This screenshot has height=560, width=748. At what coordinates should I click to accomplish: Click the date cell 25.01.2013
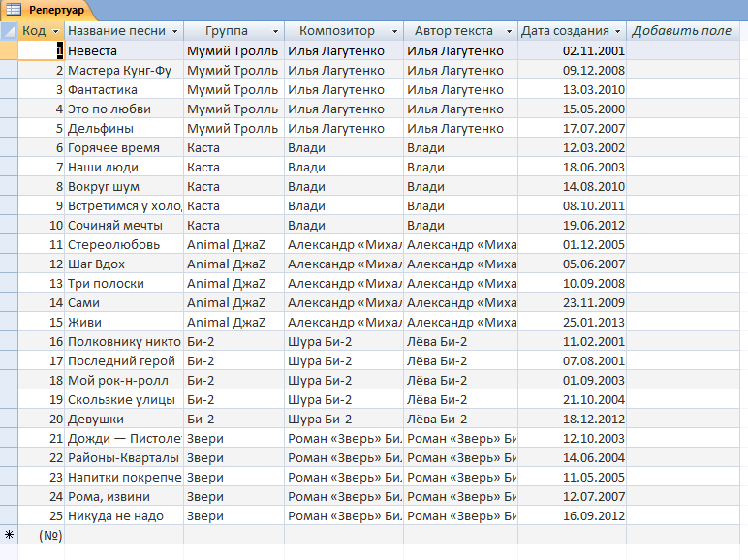[572, 322]
